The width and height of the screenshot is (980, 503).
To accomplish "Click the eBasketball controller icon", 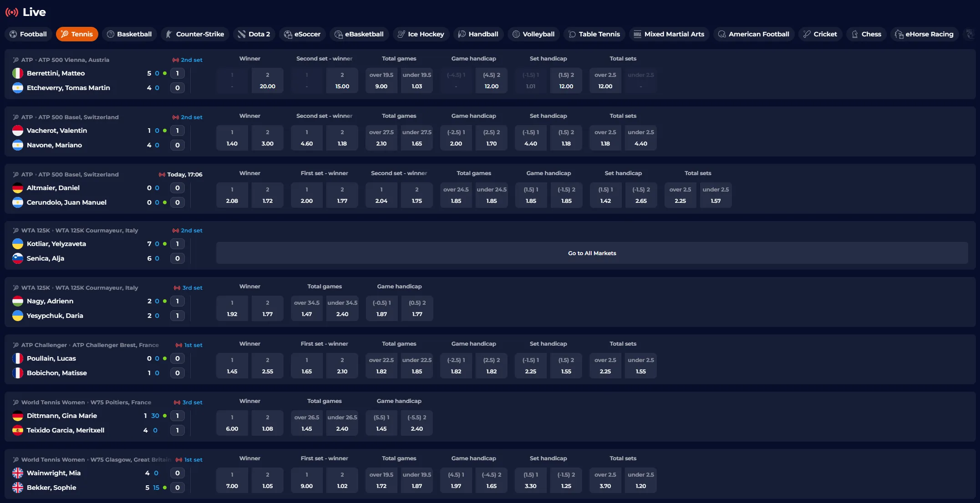I will 338,34.
